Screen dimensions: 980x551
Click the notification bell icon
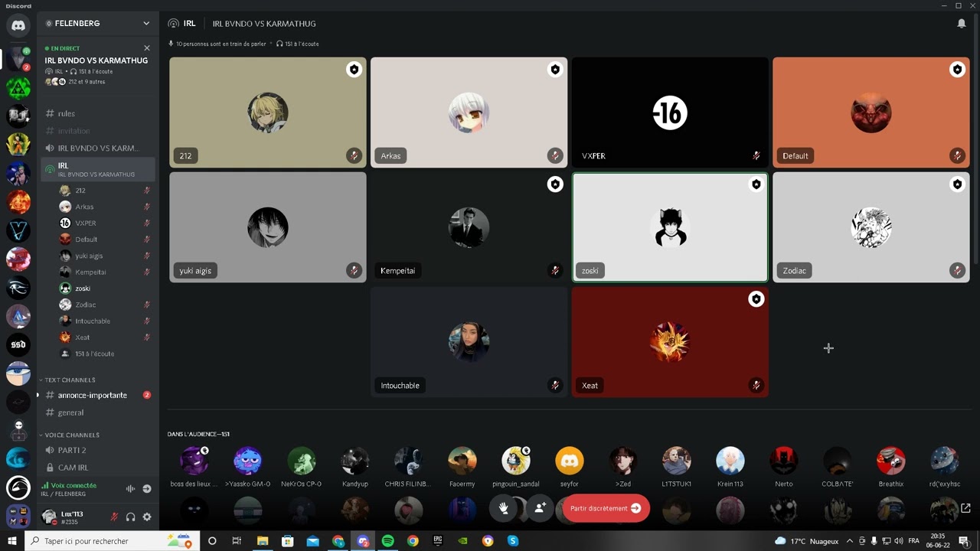coord(962,24)
